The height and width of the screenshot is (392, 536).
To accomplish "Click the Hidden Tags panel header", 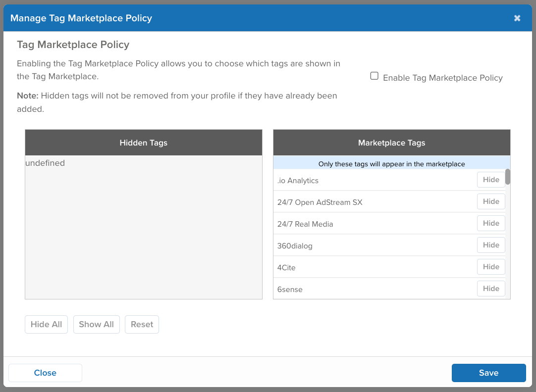I will click(x=143, y=143).
